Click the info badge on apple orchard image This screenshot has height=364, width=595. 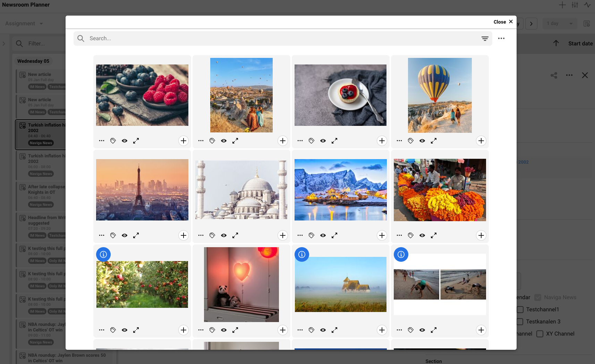(x=103, y=254)
